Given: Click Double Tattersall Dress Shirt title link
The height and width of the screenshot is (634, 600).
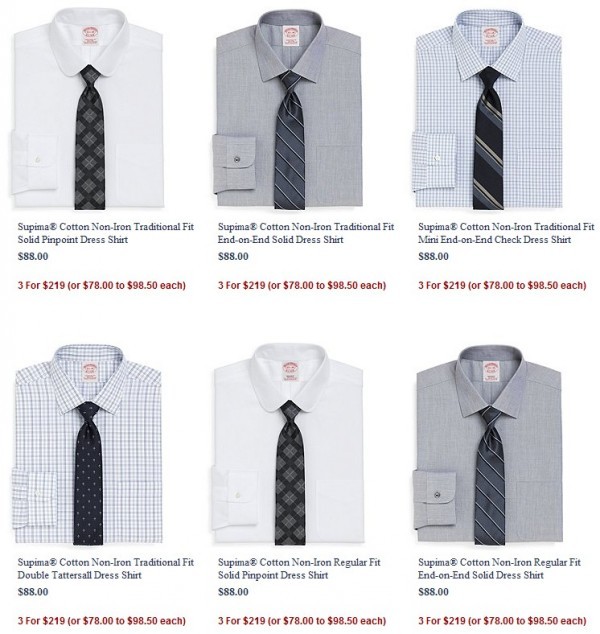Looking at the screenshot, I should coord(106,568).
